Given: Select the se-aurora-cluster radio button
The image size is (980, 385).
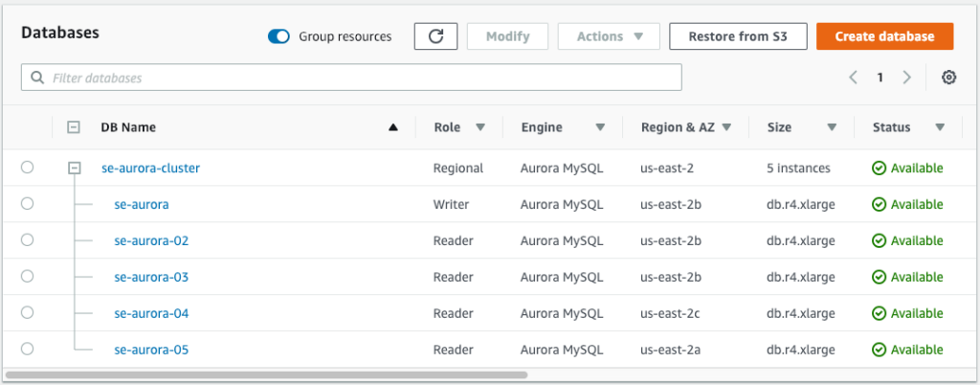Looking at the screenshot, I should (27, 168).
